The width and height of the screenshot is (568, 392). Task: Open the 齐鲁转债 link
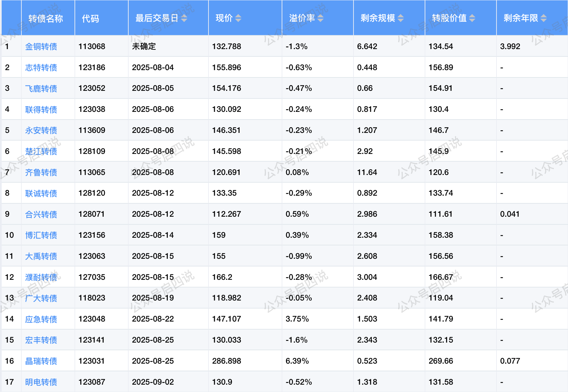[41, 173]
